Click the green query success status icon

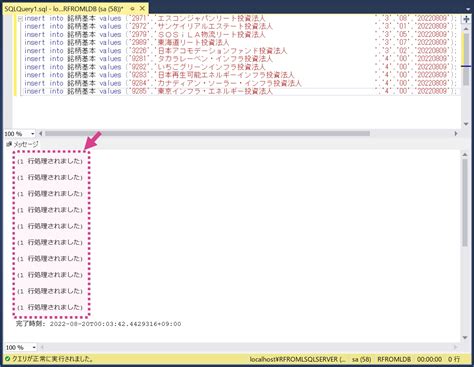pyautogui.click(x=7, y=359)
